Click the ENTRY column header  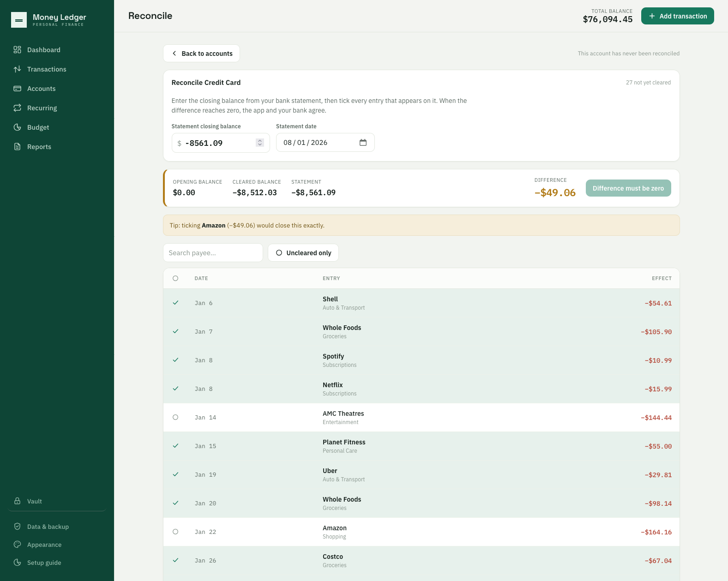[x=331, y=278]
